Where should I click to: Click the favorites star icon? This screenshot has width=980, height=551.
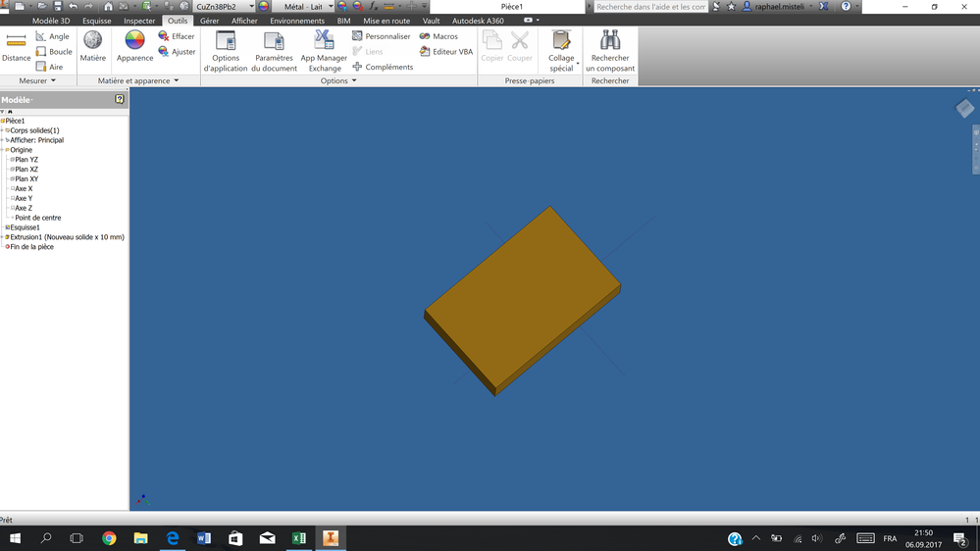[x=731, y=6]
